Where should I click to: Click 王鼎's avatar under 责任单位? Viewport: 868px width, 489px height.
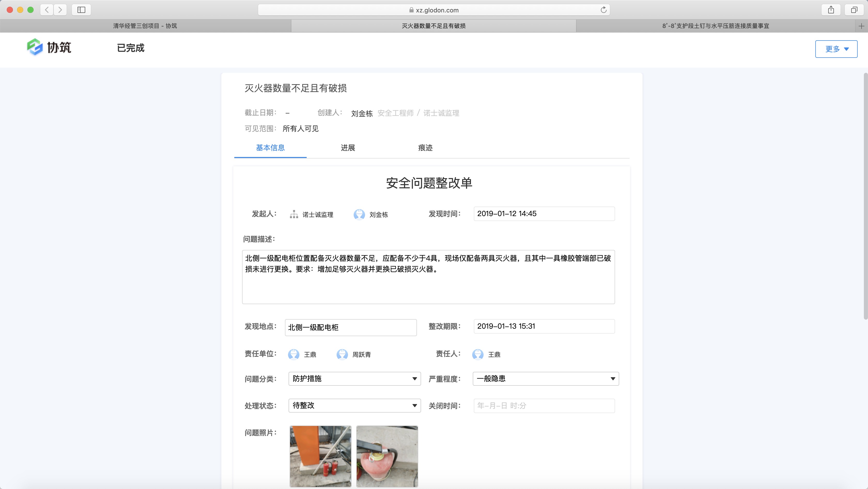click(x=293, y=354)
